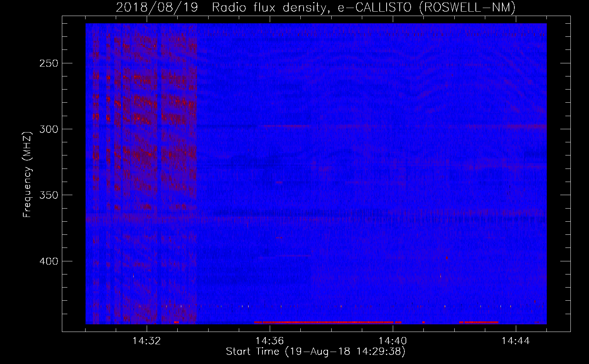Screen dimensions: 589x364
Task: Click the 14:44 time tick label
Action: point(516,341)
